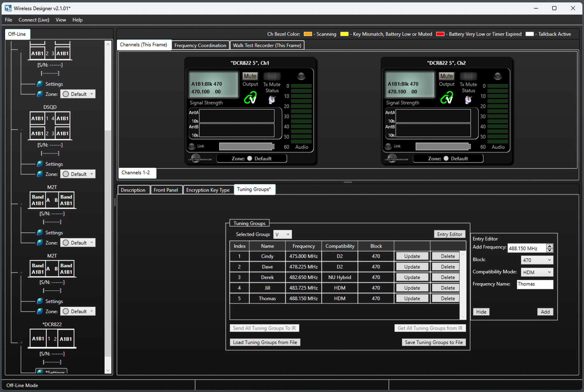Click globe icon beside DSQD Settings
Image resolution: width=584 pixels, height=392 pixels.
tap(40, 164)
